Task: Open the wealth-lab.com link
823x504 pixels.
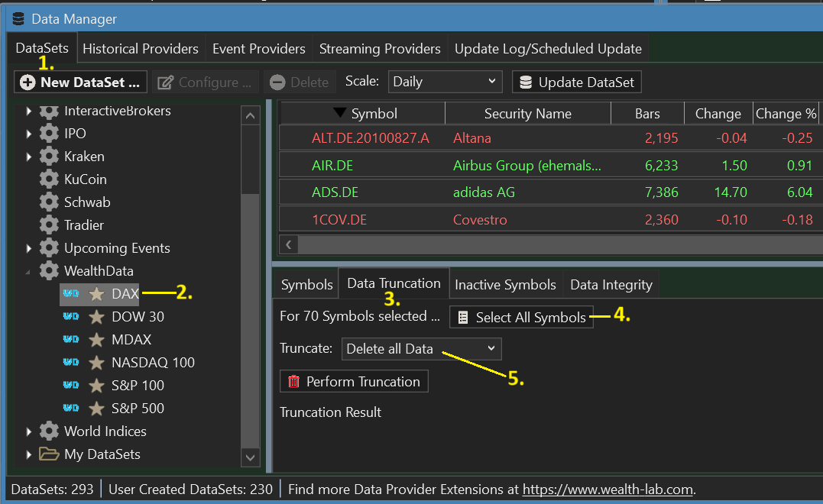Action: [608, 489]
